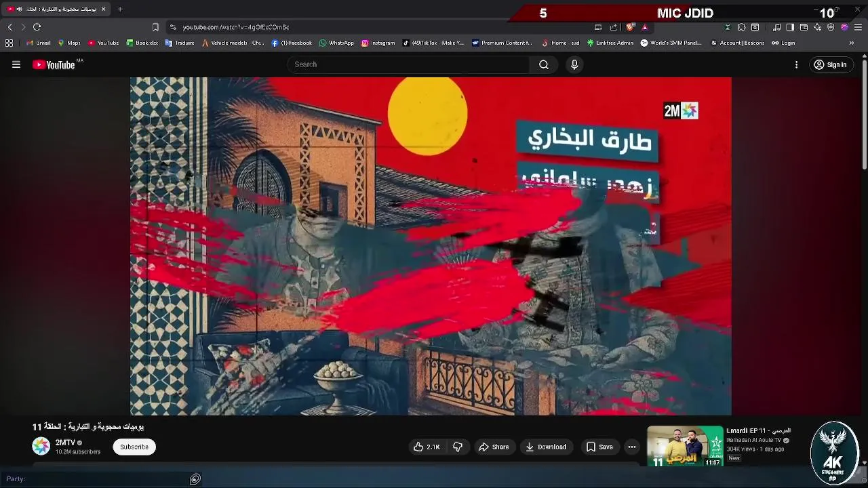868x488 pixels.
Task: Toggle the browser sidebar panel
Action: [x=790, y=27]
